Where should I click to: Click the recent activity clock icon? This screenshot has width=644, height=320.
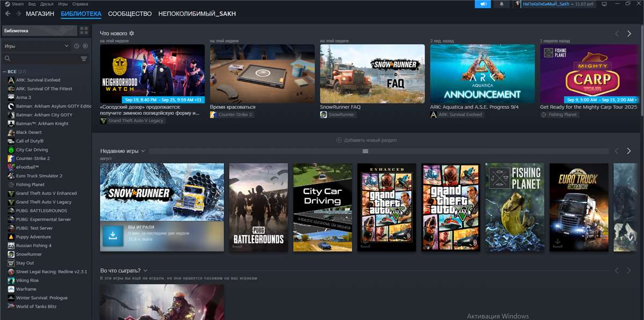pos(77,46)
